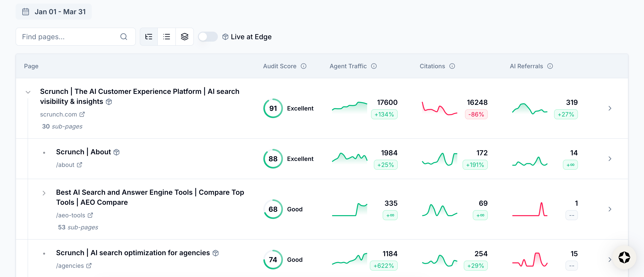Open details arrow for the aeo-tools row
The height and width of the screenshot is (277, 644).
(x=610, y=209)
